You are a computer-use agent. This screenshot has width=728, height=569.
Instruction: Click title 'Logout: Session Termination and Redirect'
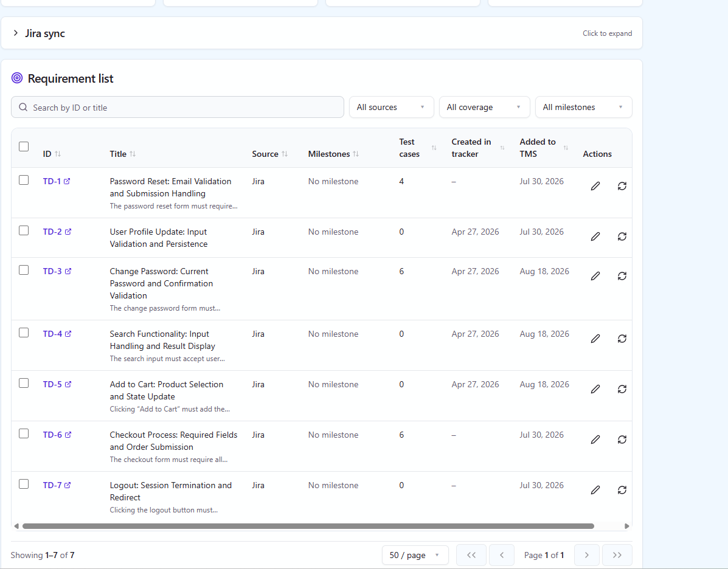tap(170, 492)
